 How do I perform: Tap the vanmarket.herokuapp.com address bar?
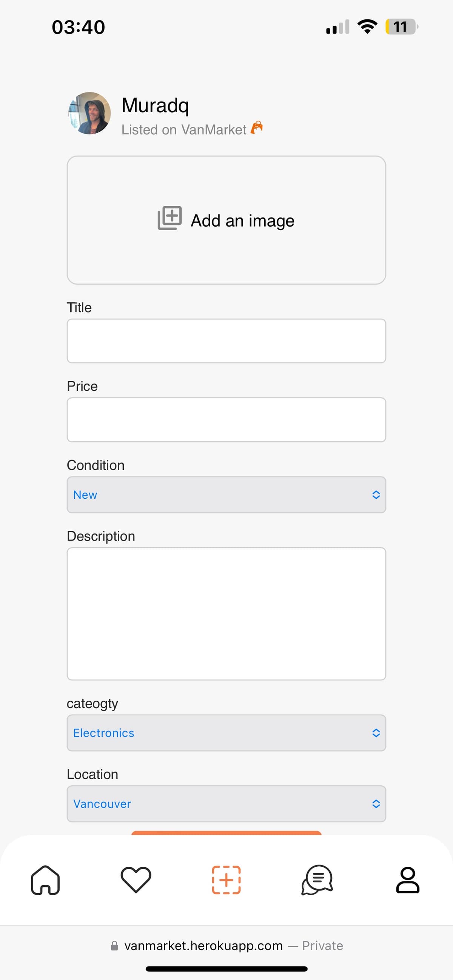[x=203, y=946]
